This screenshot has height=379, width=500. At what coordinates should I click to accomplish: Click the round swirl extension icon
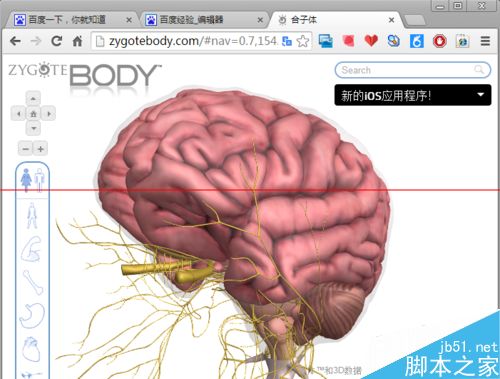click(394, 41)
